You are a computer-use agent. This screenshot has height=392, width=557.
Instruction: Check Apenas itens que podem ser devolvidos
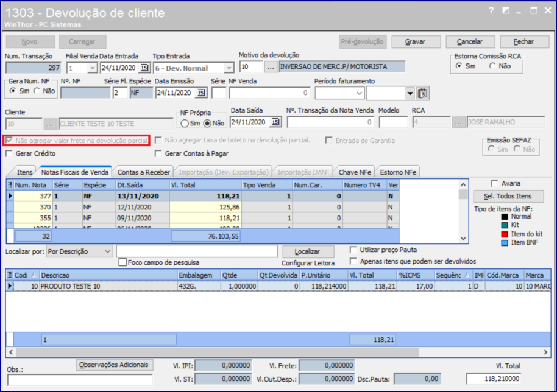(x=353, y=262)
